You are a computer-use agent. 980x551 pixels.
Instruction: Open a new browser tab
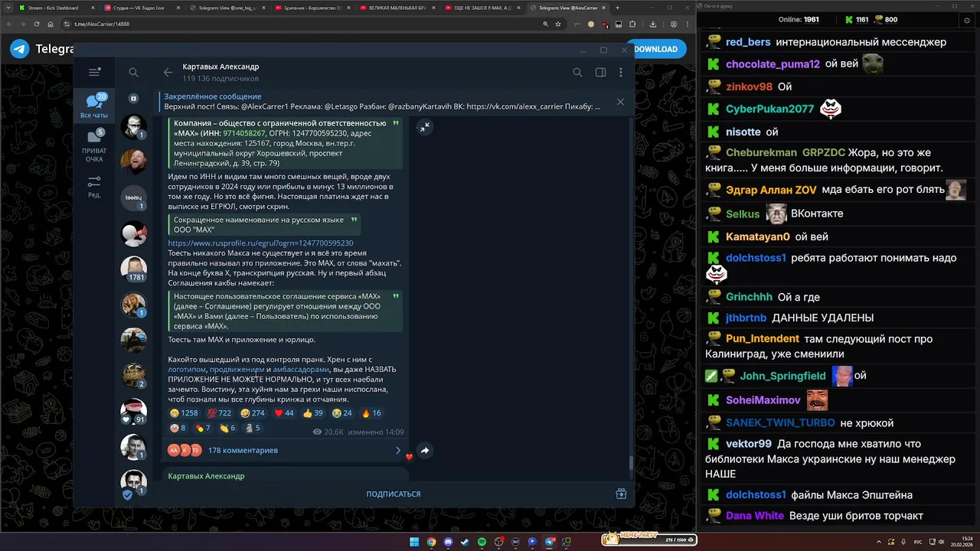617,8
